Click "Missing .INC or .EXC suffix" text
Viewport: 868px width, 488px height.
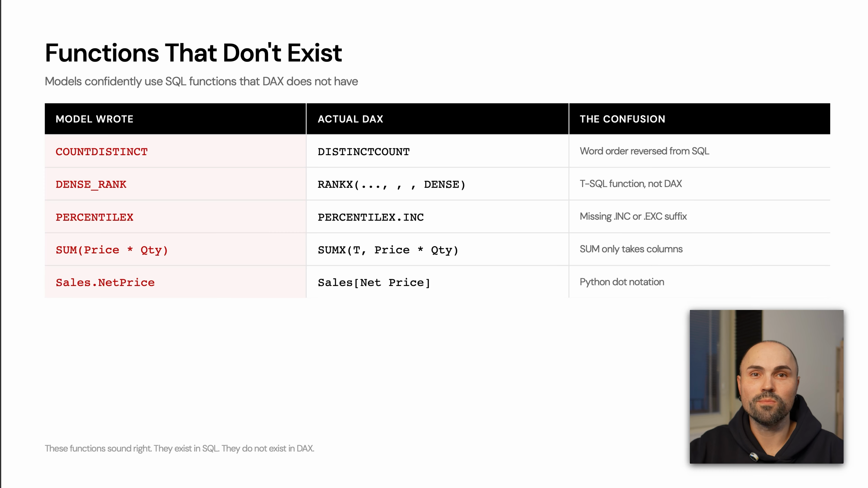(633, 217)
